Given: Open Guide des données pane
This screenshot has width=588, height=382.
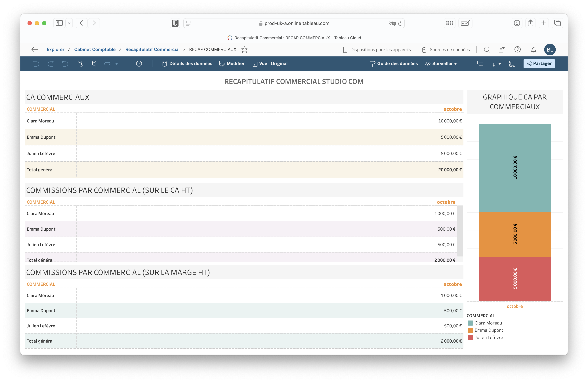Looking at the screenshot, I should coord(394,64).
